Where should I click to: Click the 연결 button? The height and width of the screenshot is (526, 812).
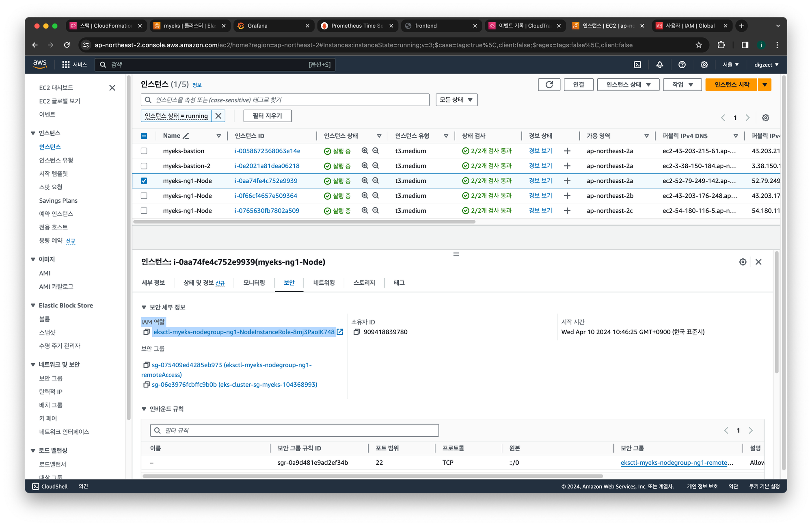pos(579,84)
